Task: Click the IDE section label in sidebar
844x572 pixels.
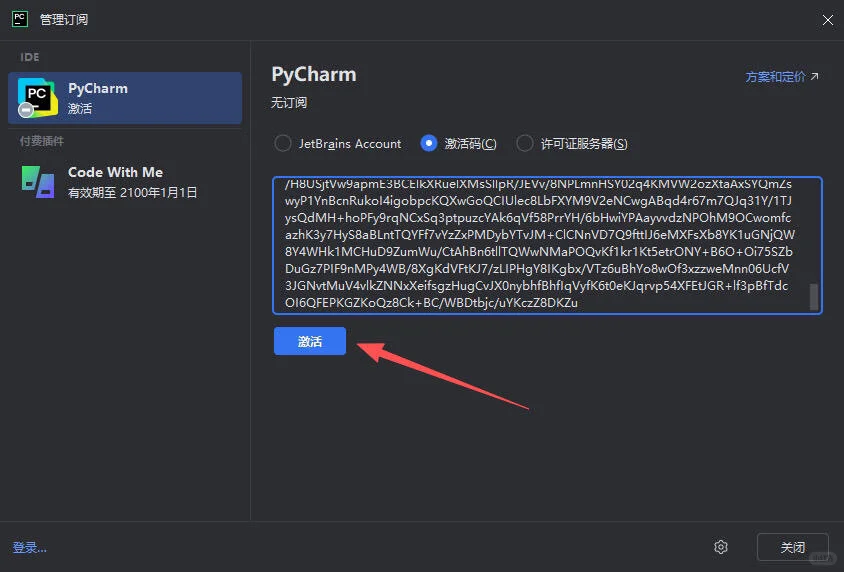Action: 30,57
